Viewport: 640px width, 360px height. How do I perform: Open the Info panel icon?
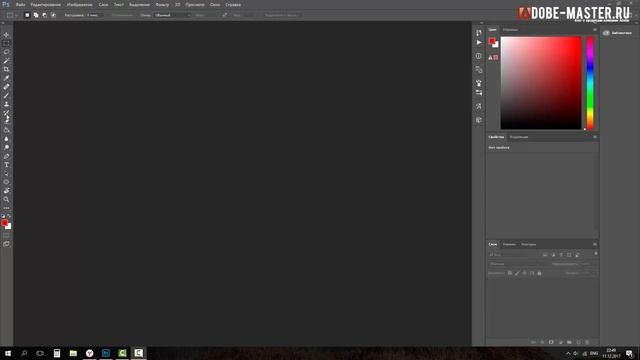tap(479, 56)
